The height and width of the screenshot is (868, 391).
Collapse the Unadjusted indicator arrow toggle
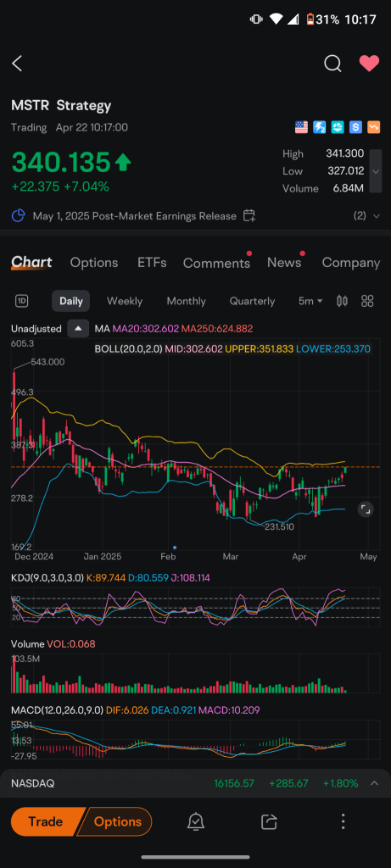pos(78,329)
